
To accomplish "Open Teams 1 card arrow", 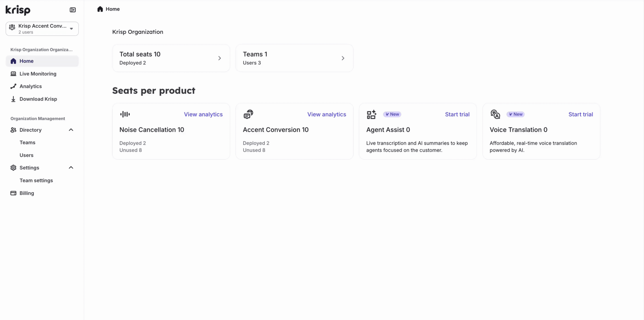I will pos(343,58).
